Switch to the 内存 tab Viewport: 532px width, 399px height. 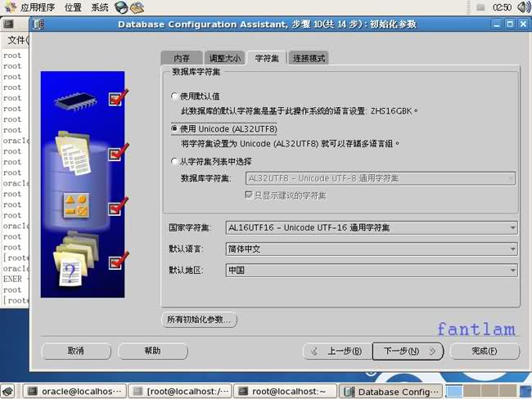pyautogui.click(x=182, y=58)
